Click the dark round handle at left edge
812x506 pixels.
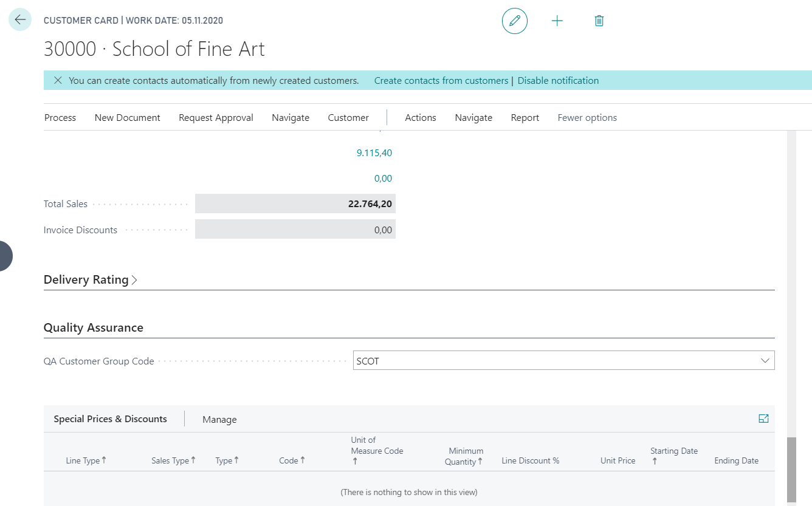(5, 256)
